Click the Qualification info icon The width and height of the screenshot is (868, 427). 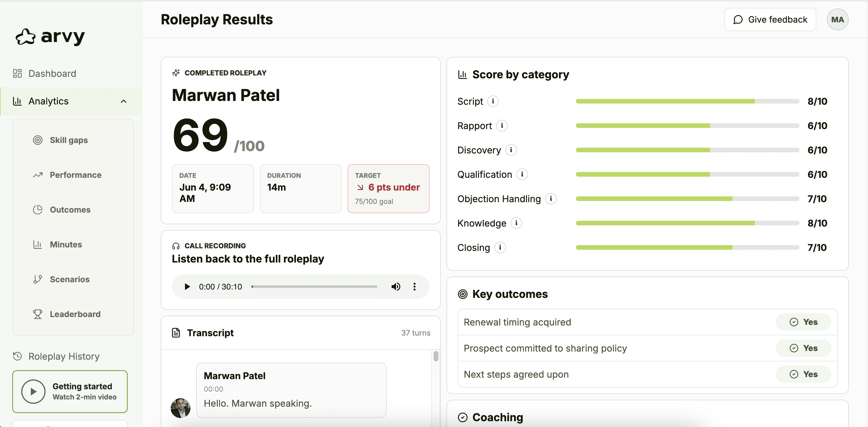(x=522, y=174)
